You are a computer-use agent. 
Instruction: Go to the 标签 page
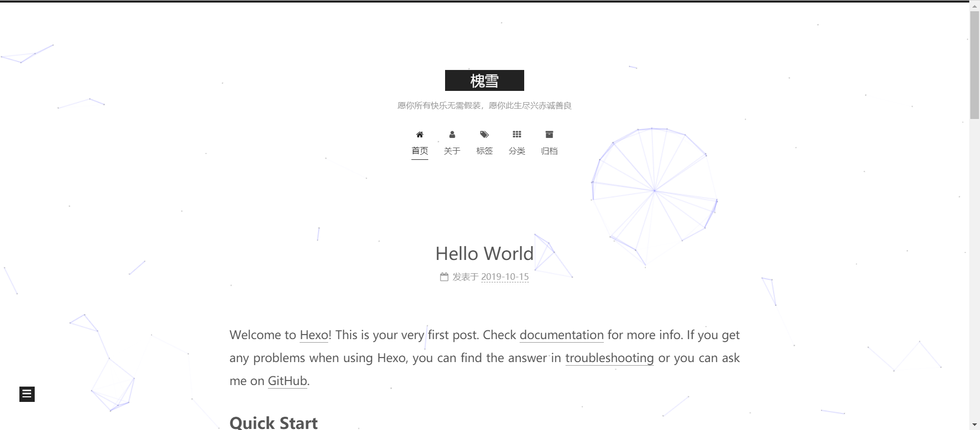point(484,151)
